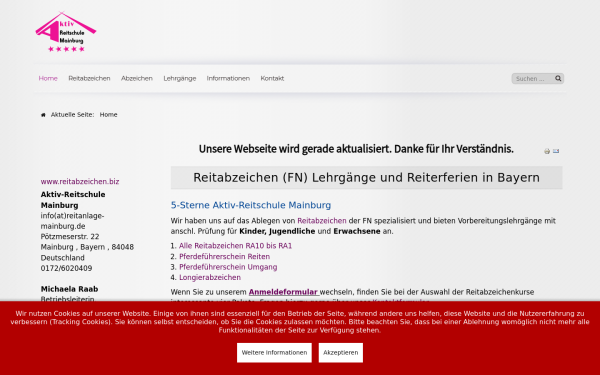Image resolution: width=600 pixels, height=375 pixels.
Task: Follow the Reitabzeichen link in intro paragraph
Action: point(321,221)
